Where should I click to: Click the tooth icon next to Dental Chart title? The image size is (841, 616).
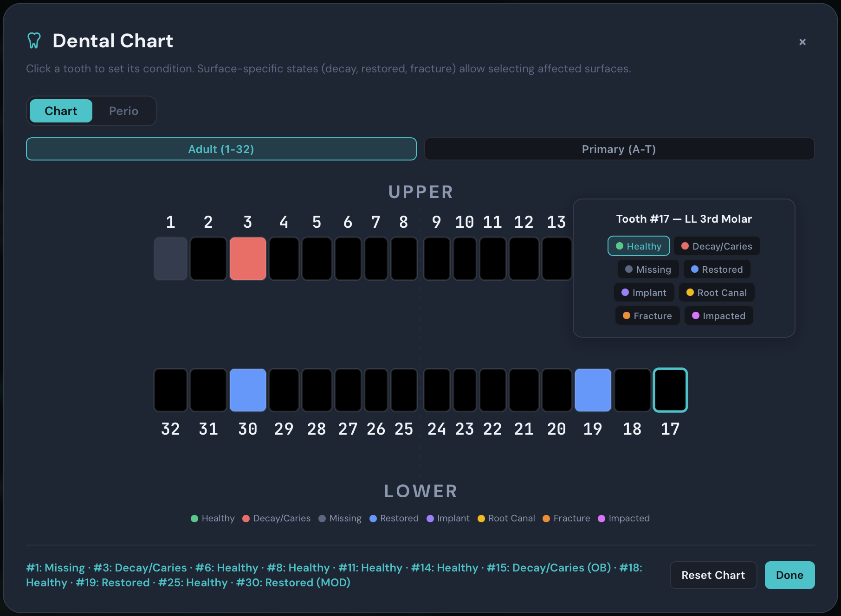(x=34, y=40)
